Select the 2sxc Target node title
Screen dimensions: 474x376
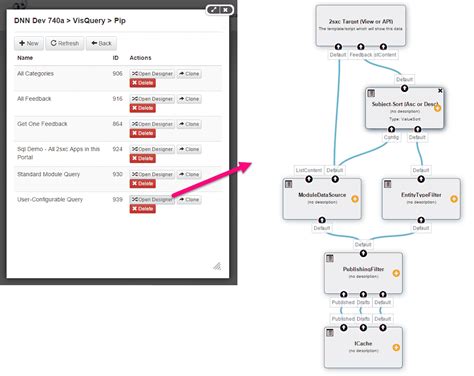(361, 21)
